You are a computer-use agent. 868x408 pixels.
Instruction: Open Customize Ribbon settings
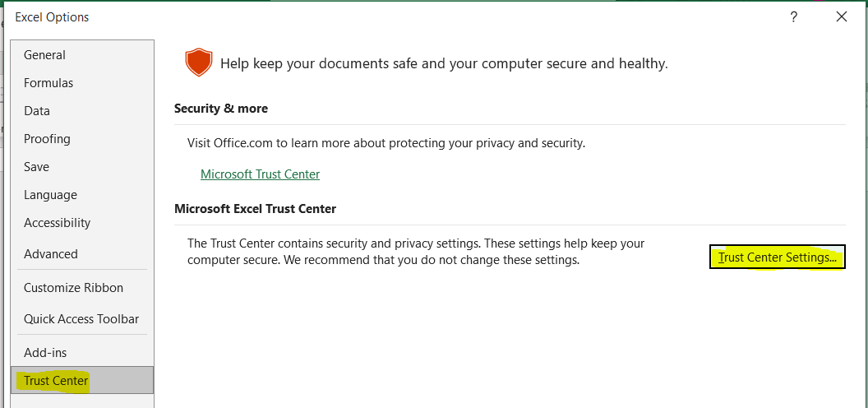coord(73,288)
